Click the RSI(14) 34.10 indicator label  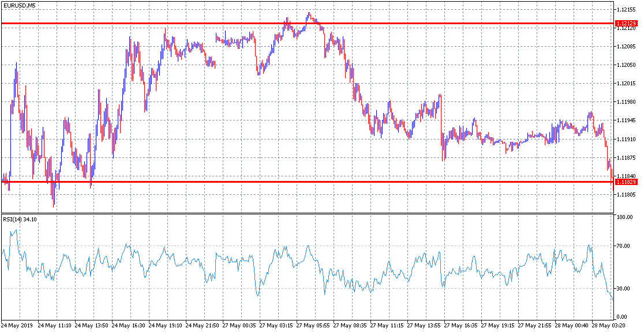[x=20, y=220]
